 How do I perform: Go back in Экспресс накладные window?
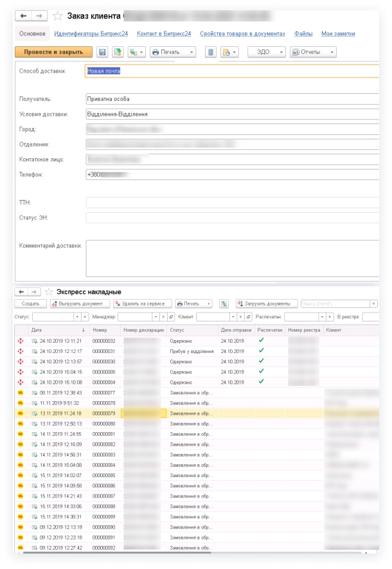coord(21,292)
